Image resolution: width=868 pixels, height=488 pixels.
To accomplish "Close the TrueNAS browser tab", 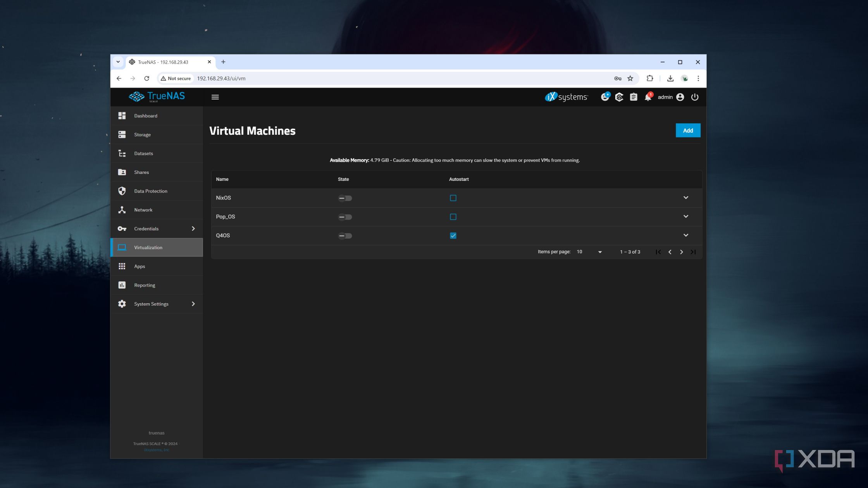I will pyautogui.click(x=209, y=62).
